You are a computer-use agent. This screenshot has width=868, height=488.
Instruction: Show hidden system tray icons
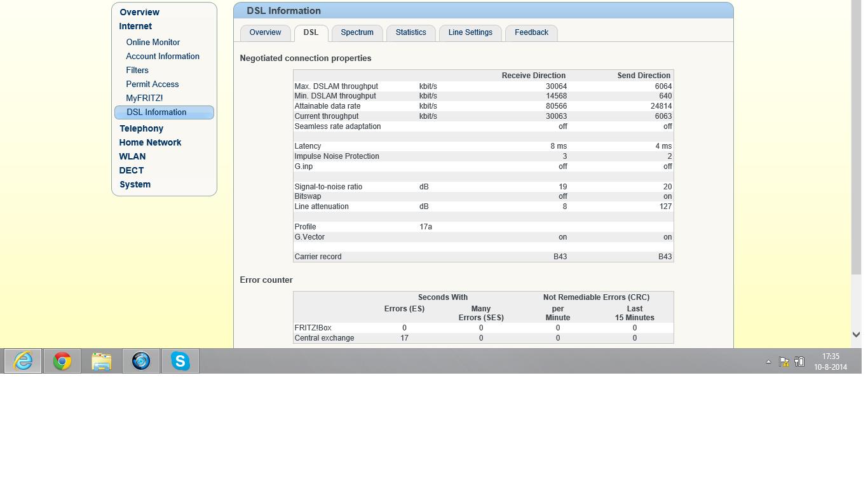[768, 362]
